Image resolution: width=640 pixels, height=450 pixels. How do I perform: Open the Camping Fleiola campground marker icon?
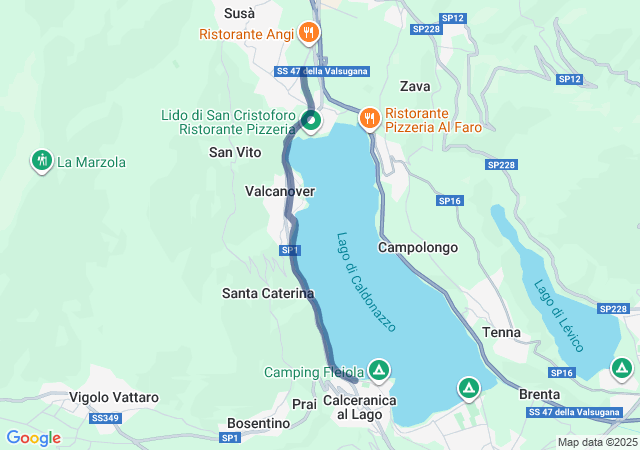(379, 370)
